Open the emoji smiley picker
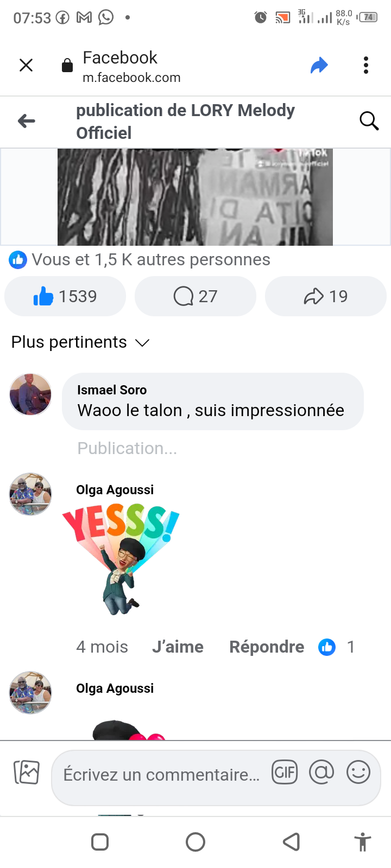Viewport: 391px width, 868px height. click(358, 773)
